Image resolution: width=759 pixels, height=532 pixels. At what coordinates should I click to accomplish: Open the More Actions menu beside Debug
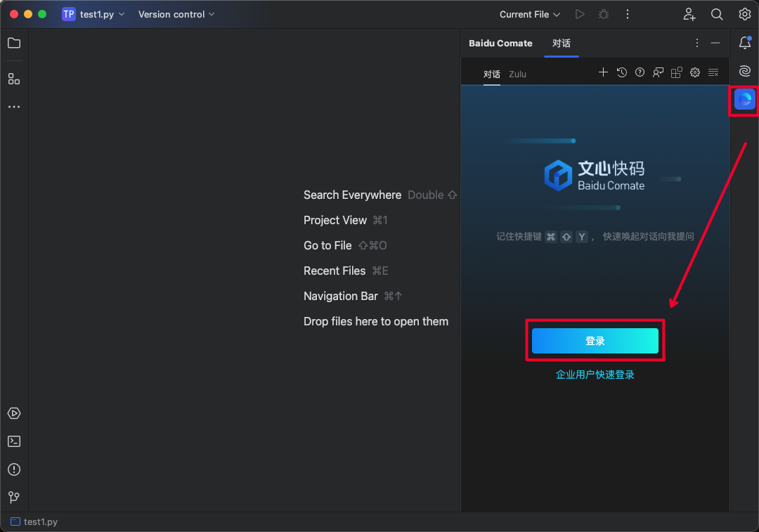click(x=628, y=15)
